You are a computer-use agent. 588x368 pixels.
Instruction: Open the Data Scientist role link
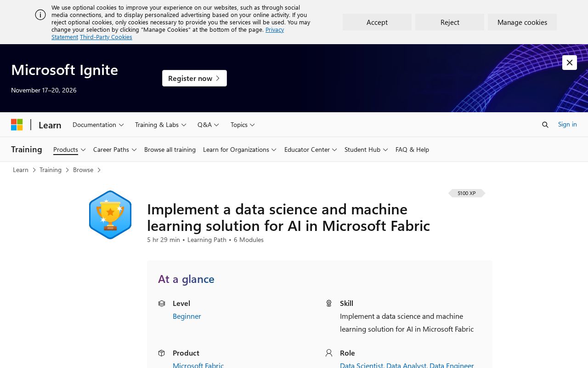click(x=362, y=365)
